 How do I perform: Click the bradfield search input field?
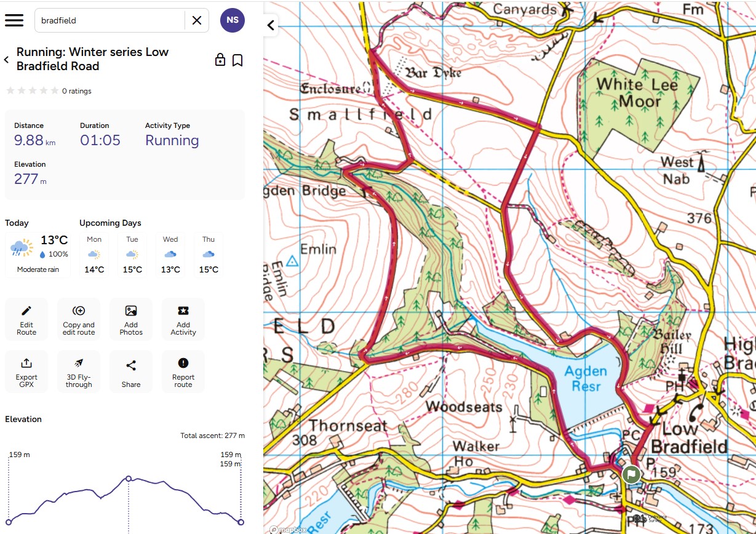click(x=109, y=20)
